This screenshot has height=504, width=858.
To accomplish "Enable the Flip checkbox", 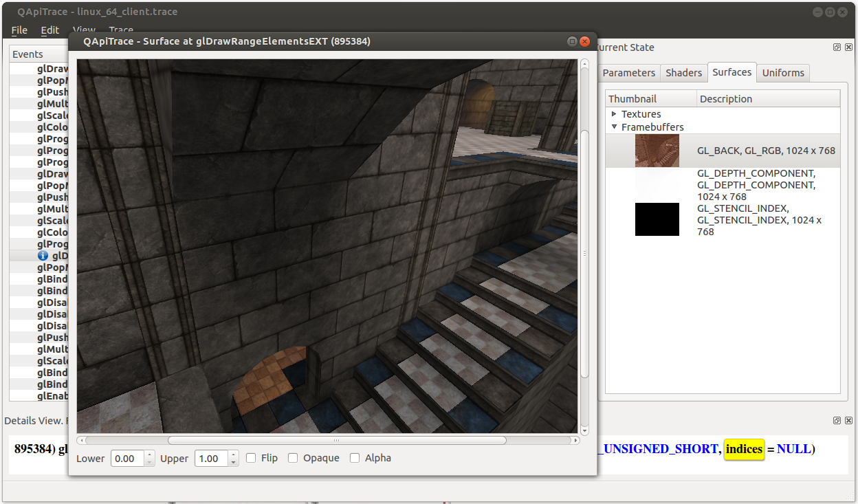I will (x=252, y=458).
